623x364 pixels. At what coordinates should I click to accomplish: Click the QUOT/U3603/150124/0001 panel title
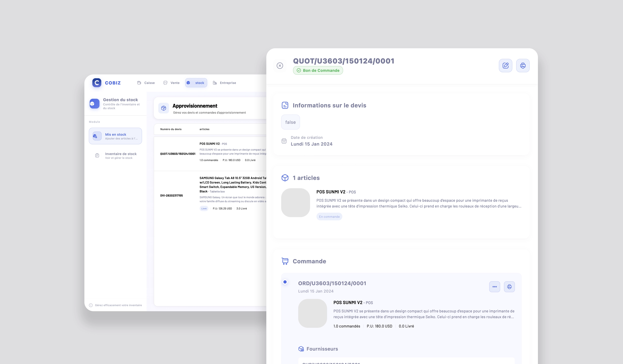[344, 61]
